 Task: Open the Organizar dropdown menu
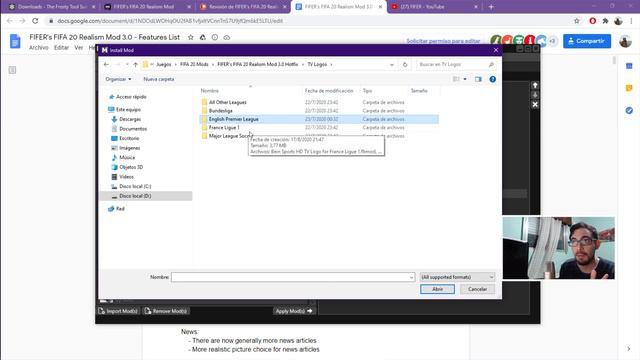coord(118,79)
